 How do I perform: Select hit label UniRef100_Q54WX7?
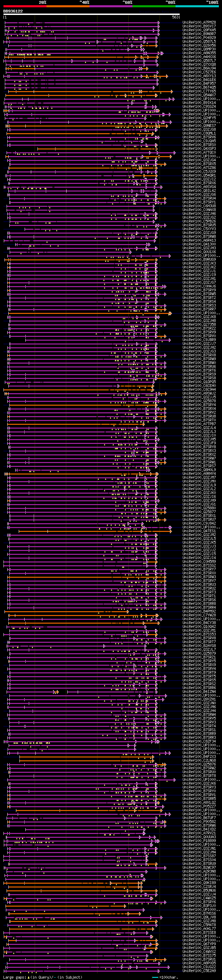point(199,95)
